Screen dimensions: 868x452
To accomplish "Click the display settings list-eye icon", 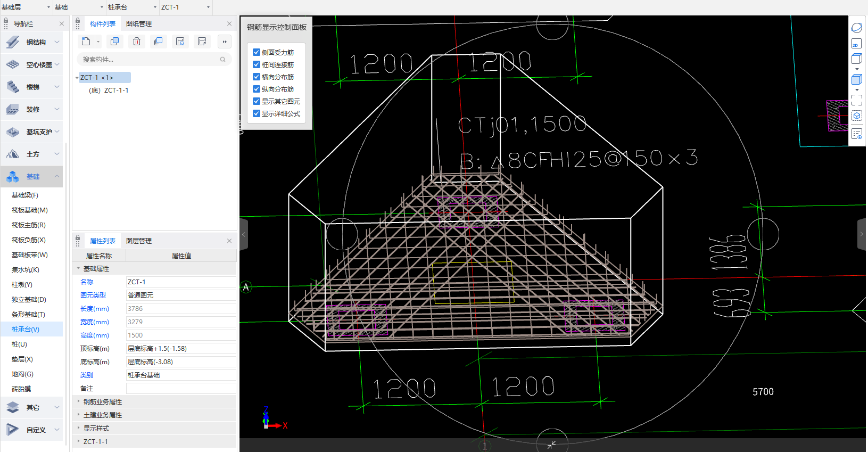I will point(856,134).
